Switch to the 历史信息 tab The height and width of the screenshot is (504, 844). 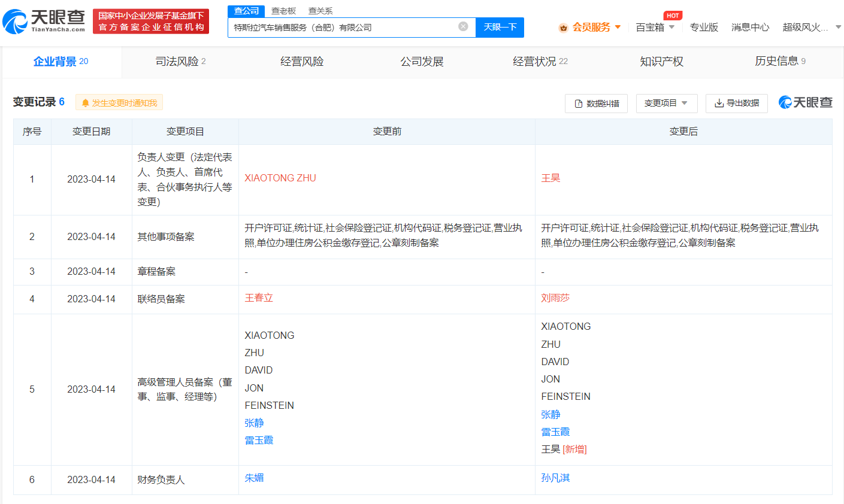pos(780,62)
